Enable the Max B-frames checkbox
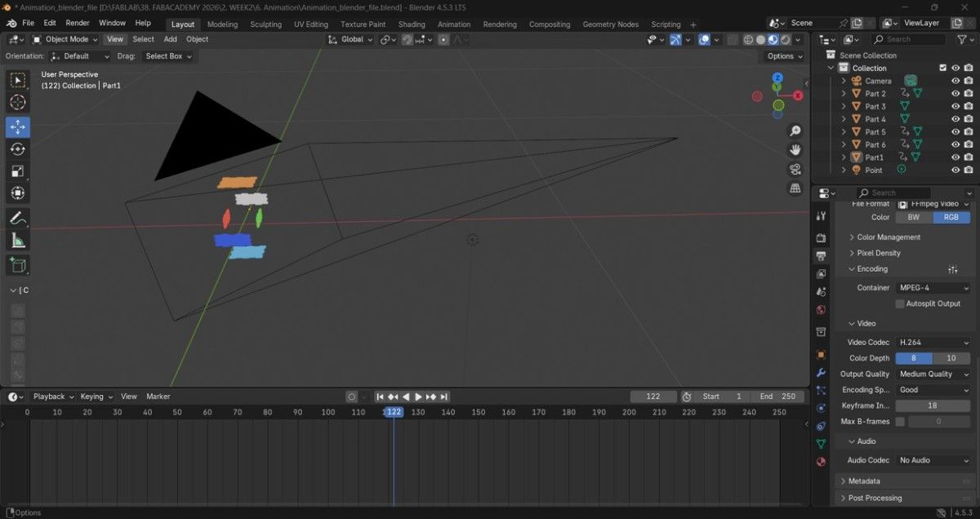The height and width of the screenshot is (519, 980). click(900, 422)
